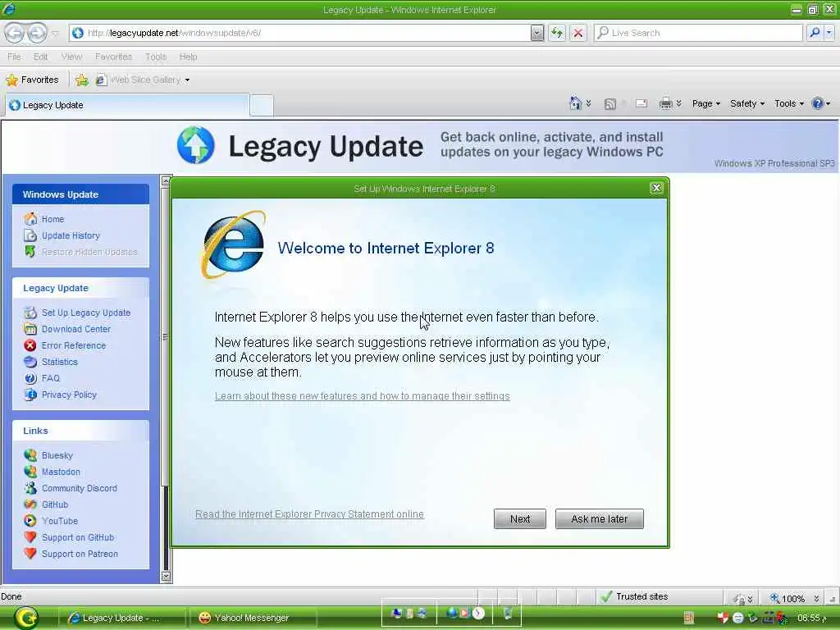Open the Page menu dropdown
Image resolution: width=840 pixels, height=630 pixels.
(x=706, y=103)
